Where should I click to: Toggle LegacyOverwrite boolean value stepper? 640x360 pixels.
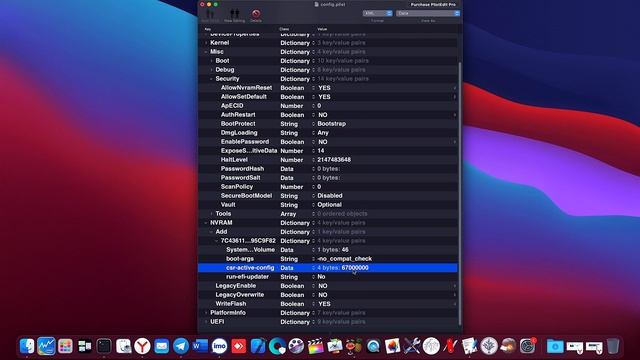pos(455,295)
